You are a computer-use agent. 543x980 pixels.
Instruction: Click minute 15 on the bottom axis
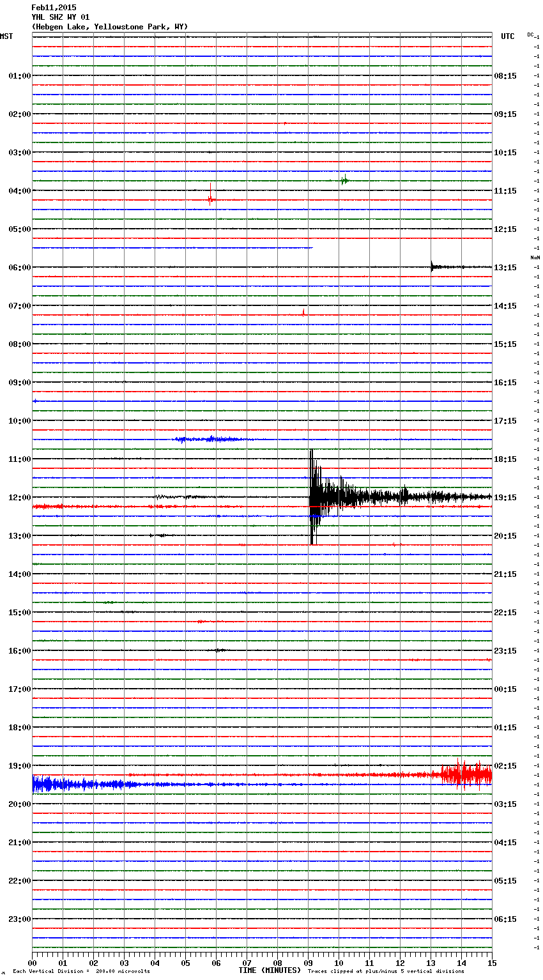(x=491, y=963)
